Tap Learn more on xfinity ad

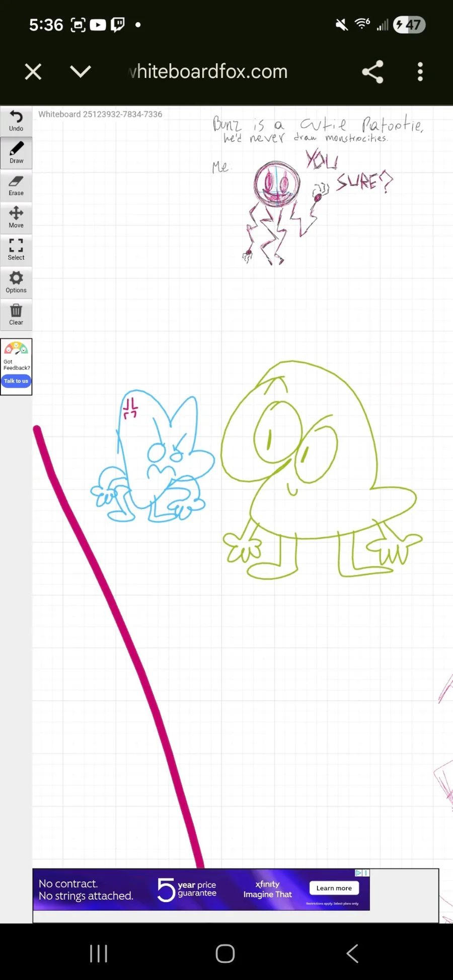click(x=334, y=888)
